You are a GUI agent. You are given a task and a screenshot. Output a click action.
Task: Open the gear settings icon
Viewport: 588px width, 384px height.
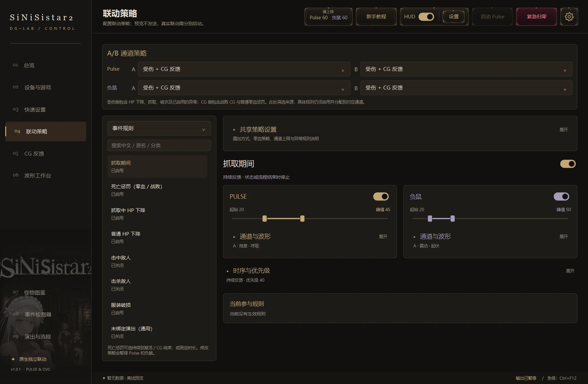[x=569, y=17]
